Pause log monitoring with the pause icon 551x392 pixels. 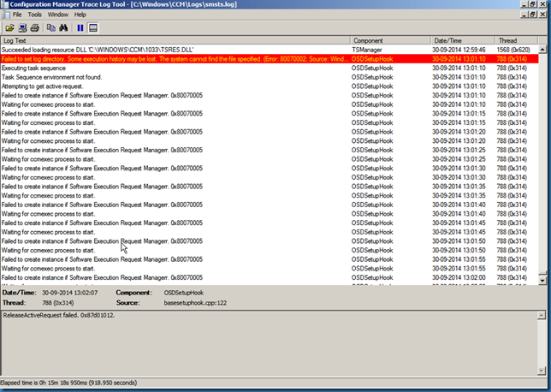80,27
